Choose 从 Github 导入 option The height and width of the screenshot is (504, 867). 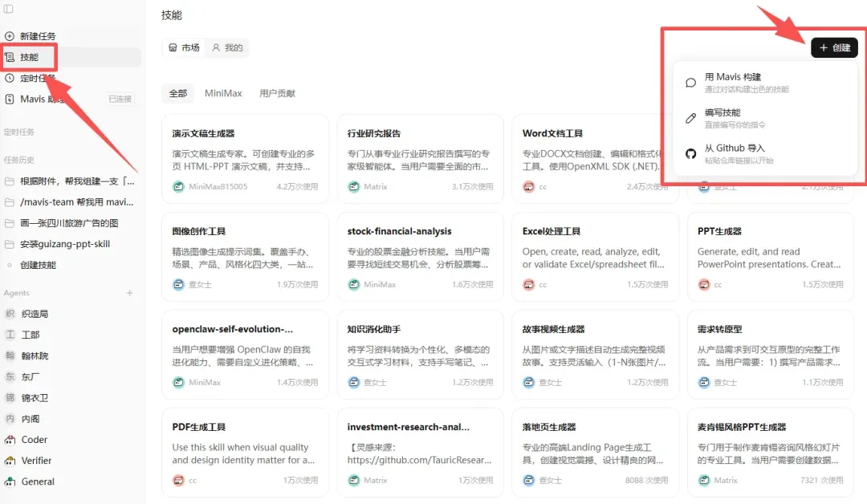(x=765, y=153)
